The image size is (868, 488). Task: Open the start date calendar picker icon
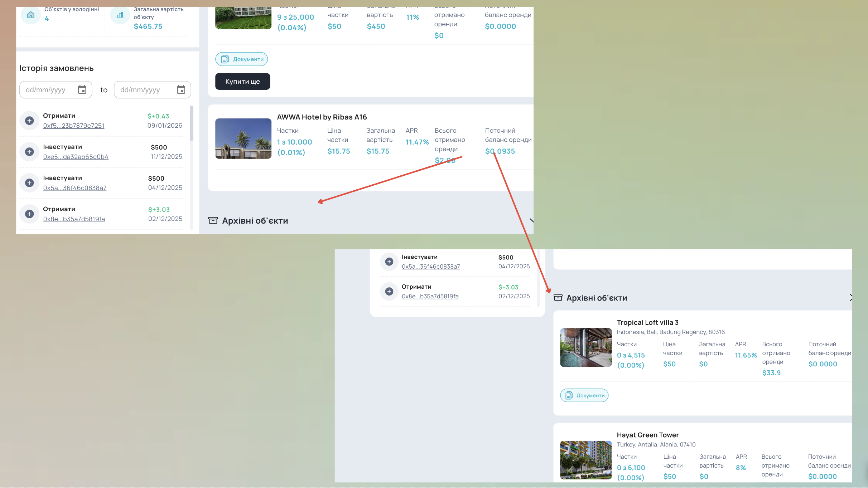click(x=82, y=89)
